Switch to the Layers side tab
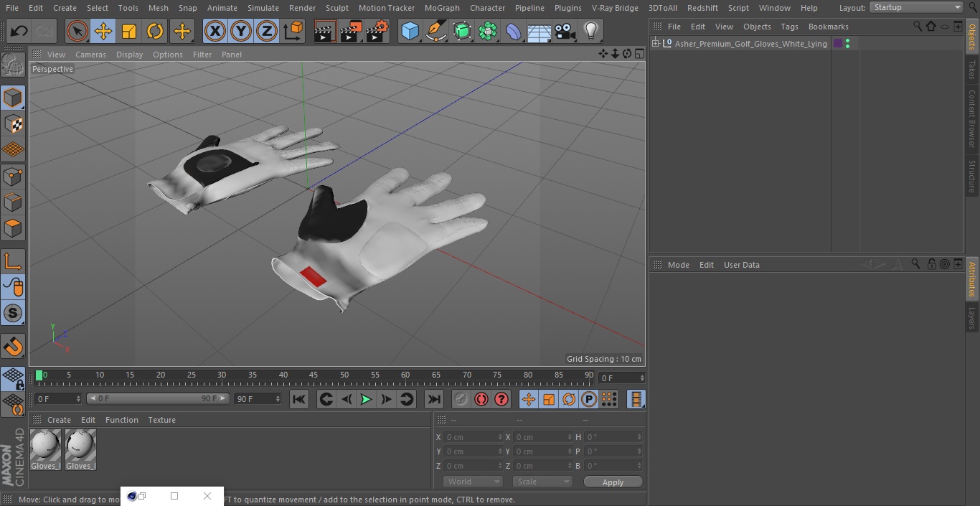 pos(972,317)
